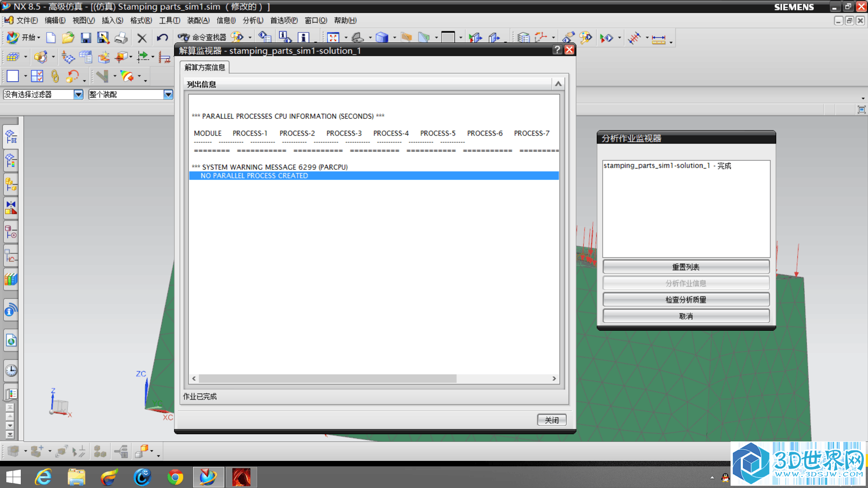Image resolution: width=868 pixels, height=488 pixels.
Task: Click the solve table spreadsheet icon
Action: tap(85, 57)
